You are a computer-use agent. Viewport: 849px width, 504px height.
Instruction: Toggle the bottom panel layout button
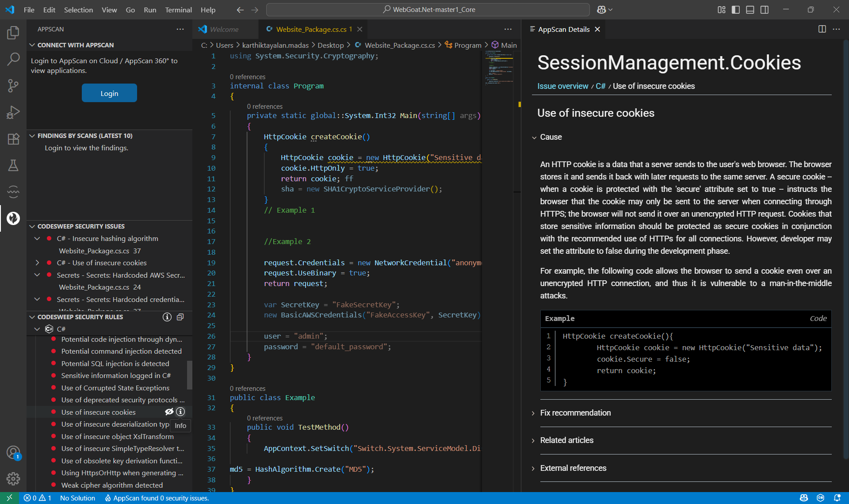pos(750,10)
